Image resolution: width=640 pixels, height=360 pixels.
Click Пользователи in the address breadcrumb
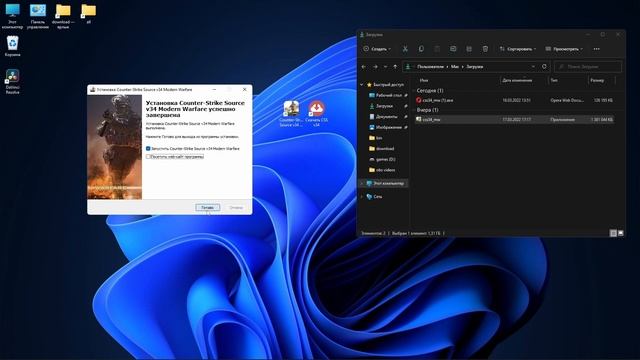[430, 67]
